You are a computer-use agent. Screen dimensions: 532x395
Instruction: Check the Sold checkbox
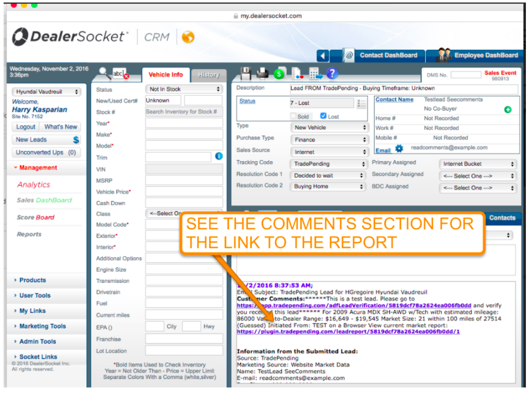[293, 116]
